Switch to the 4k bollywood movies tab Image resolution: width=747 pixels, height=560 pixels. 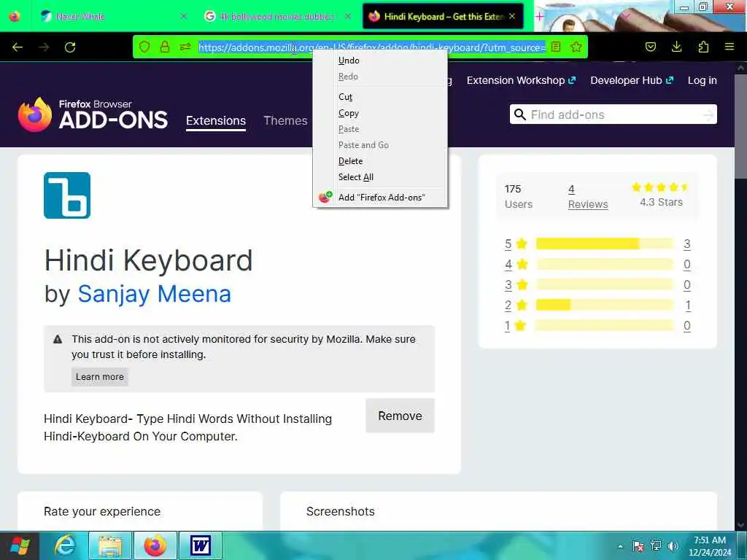coord(276,16)
